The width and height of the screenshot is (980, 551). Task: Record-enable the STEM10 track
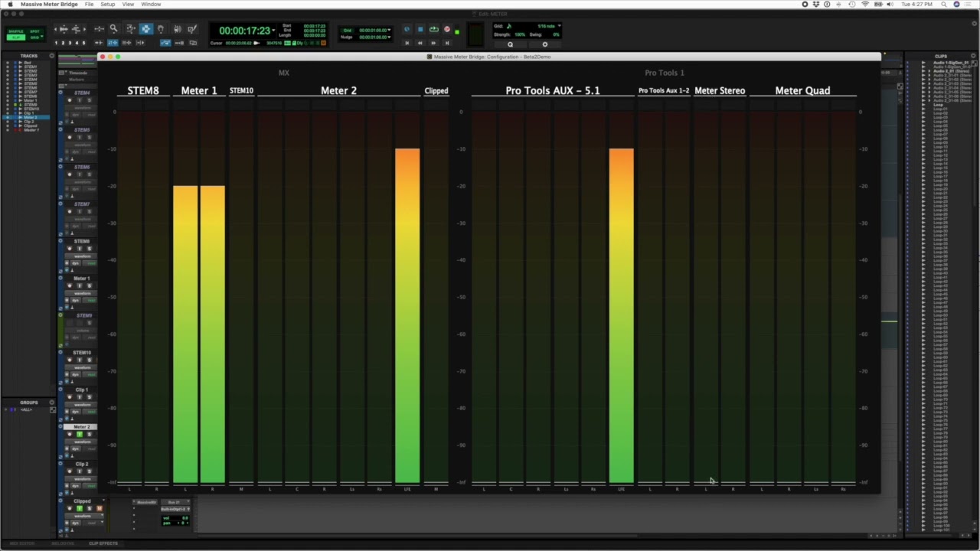[x=69, y=360]
